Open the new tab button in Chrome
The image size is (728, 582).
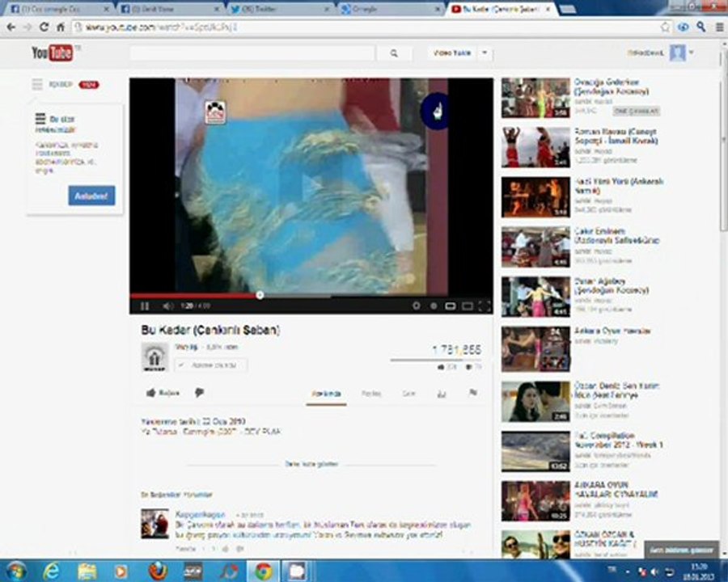coord(567,9)
